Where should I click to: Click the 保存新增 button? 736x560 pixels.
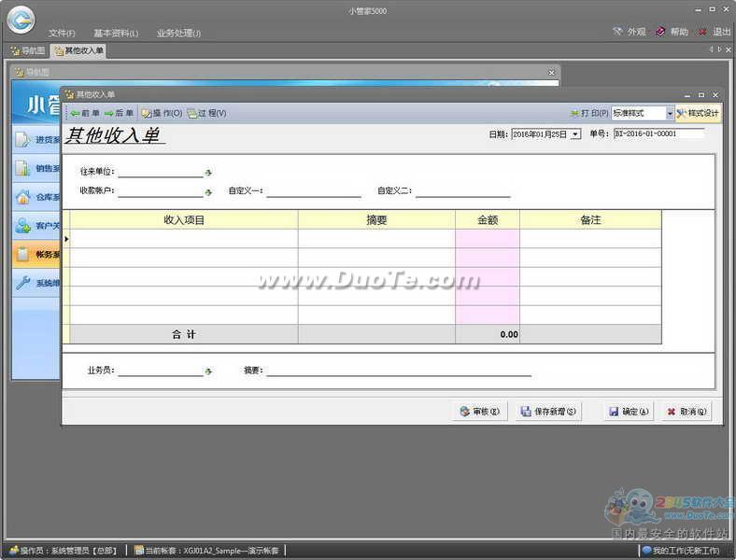[x=547, y=412]
